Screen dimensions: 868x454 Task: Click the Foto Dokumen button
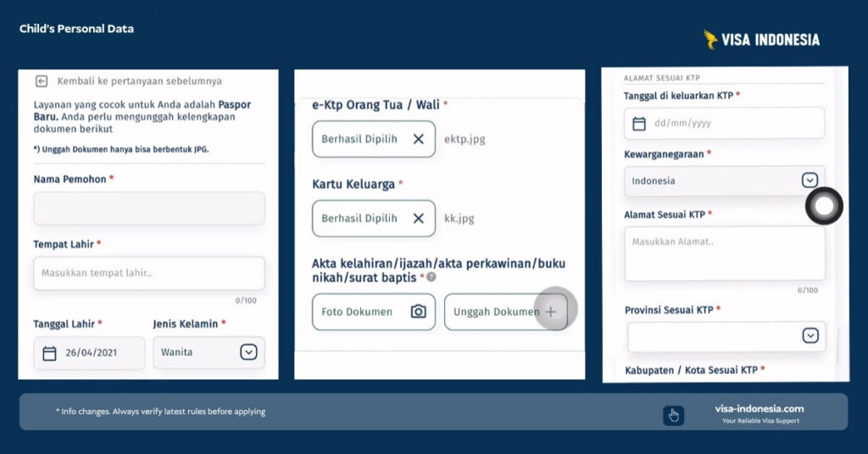[374, 312]
